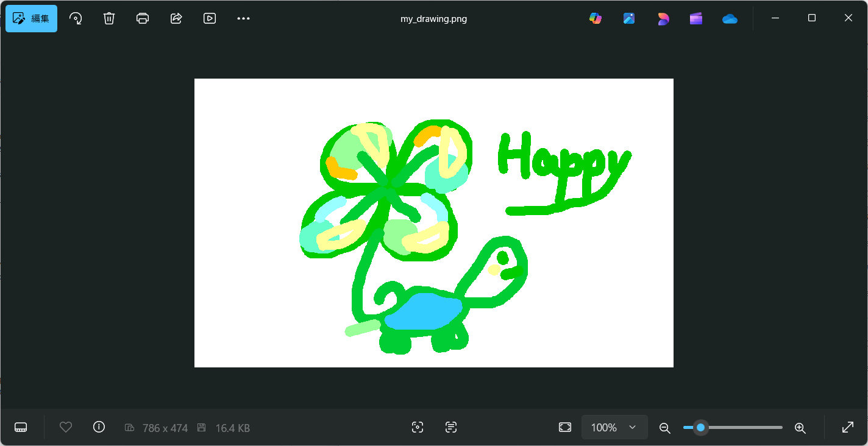Screen dimensions: 868x446
Task: Open the OneDrive cloud icon
Action: pos(730,18)
